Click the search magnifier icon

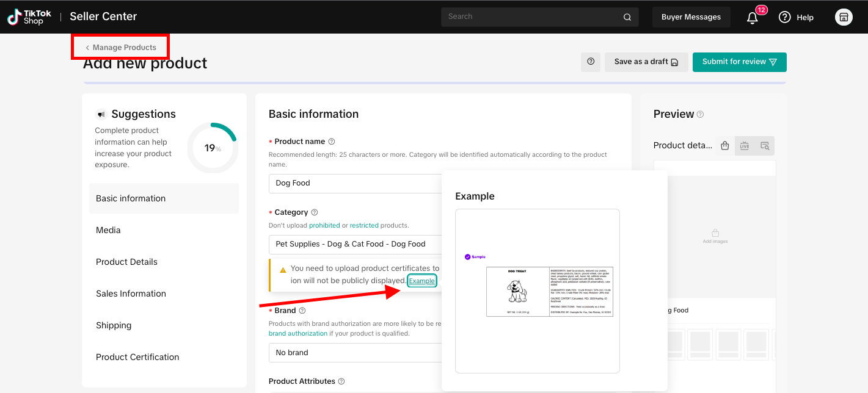click(x=627, y=17)
